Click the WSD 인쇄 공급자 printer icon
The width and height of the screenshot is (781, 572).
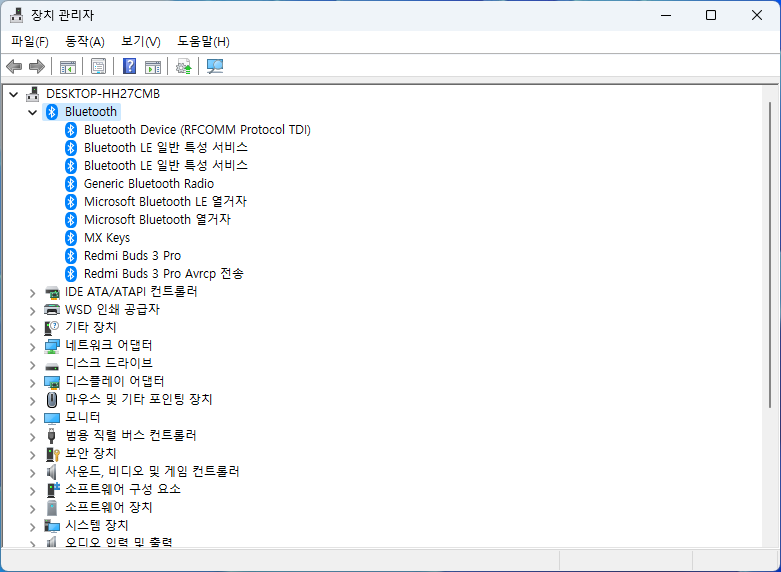[x=52, y=309]
